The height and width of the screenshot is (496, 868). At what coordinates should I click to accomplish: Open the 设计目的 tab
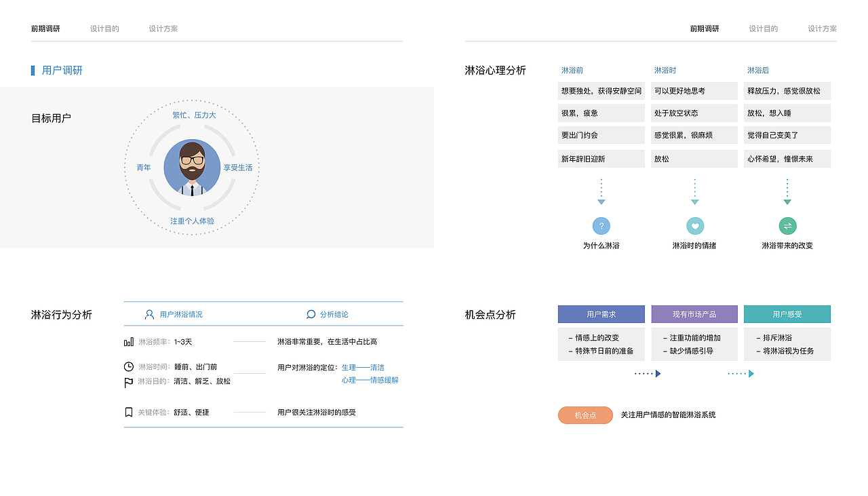coord(104,28)
